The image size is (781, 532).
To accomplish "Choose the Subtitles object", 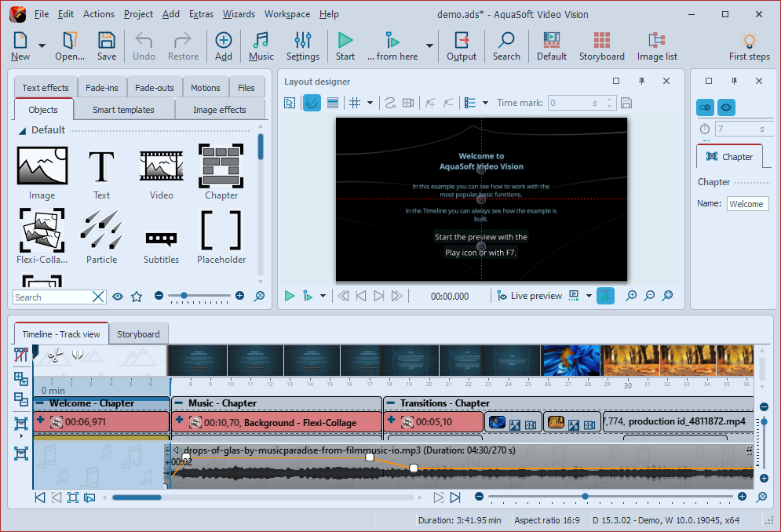I will pos(162,246).
